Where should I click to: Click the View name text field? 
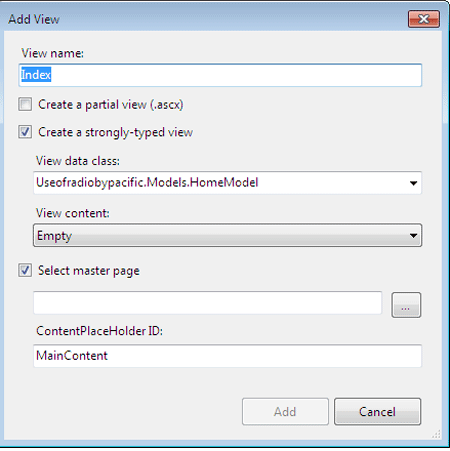[x=220, y=75]
